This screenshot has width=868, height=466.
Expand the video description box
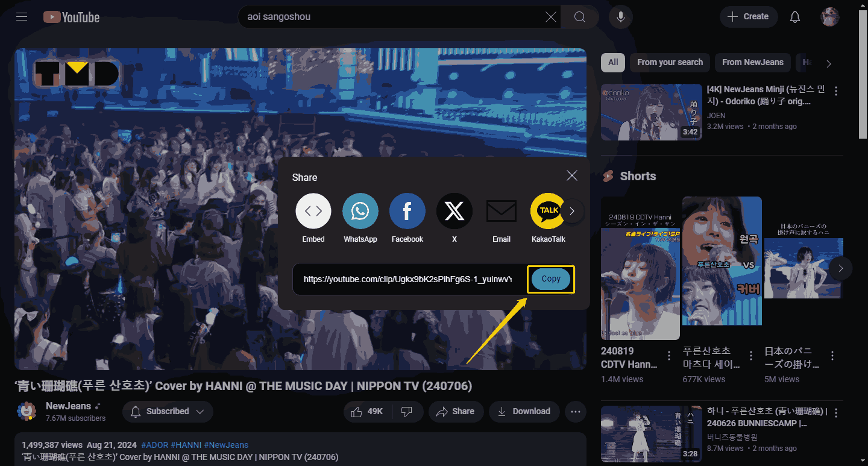(x=300, y=449)
